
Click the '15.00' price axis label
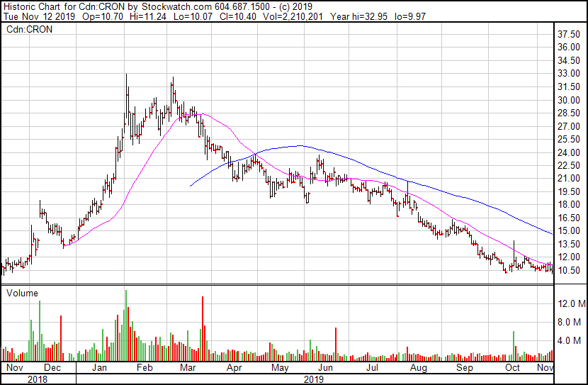click(x=569, y=230)
